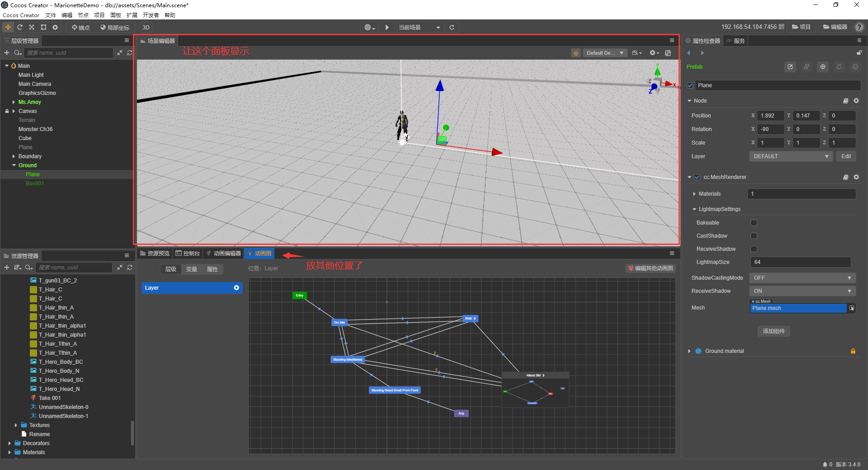868x470 pixels.
Task: Select the scale transform tool
Action: [32, 27]
